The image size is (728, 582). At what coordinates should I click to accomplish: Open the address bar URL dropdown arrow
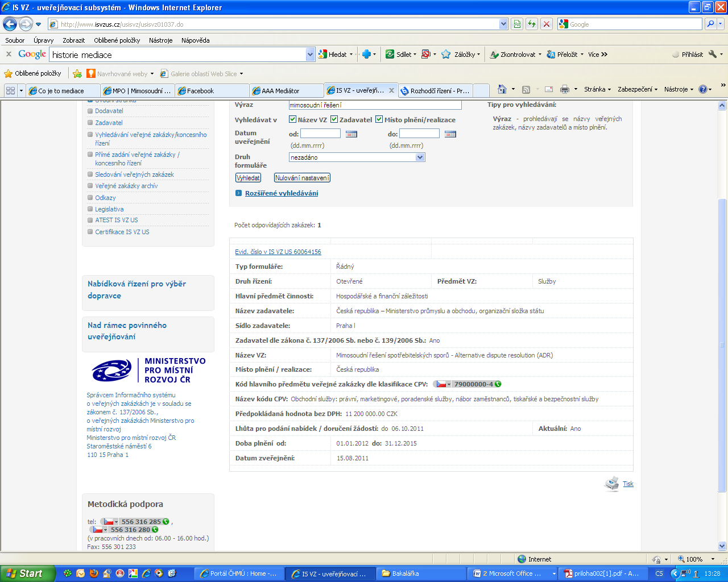pos(503,24)
